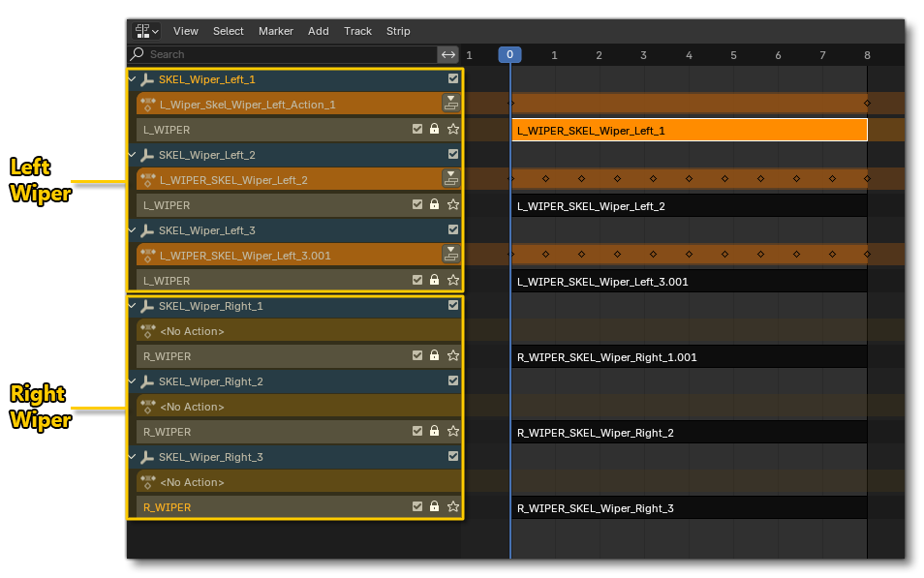Click the Push Down icon on L_Wiper_Skel_Wiper_Left_Action_1
This screenshot has height=578, width=924.
(x=451, y=103)
